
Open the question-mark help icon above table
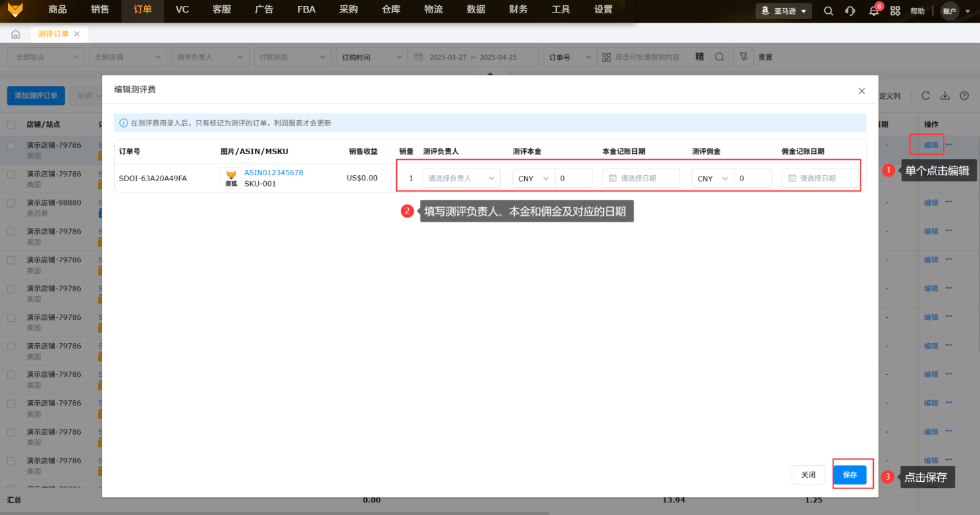tap(965, 96)
